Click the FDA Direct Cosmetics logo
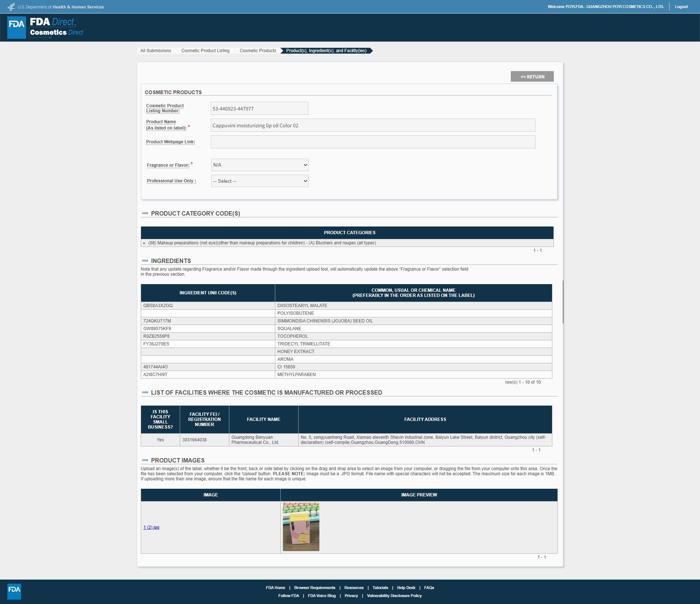The image size is (700, 604). [46, 27]
